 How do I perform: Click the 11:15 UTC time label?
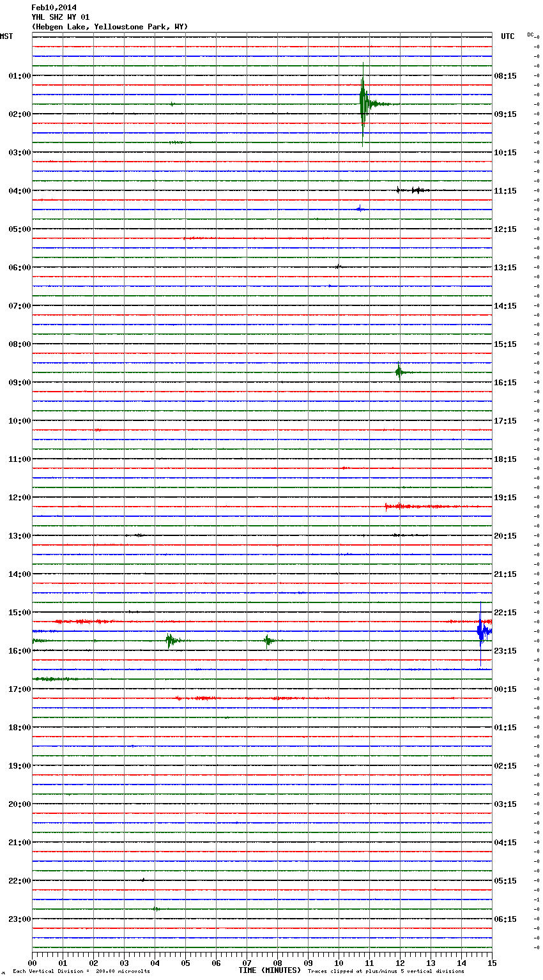pos(505,191)
